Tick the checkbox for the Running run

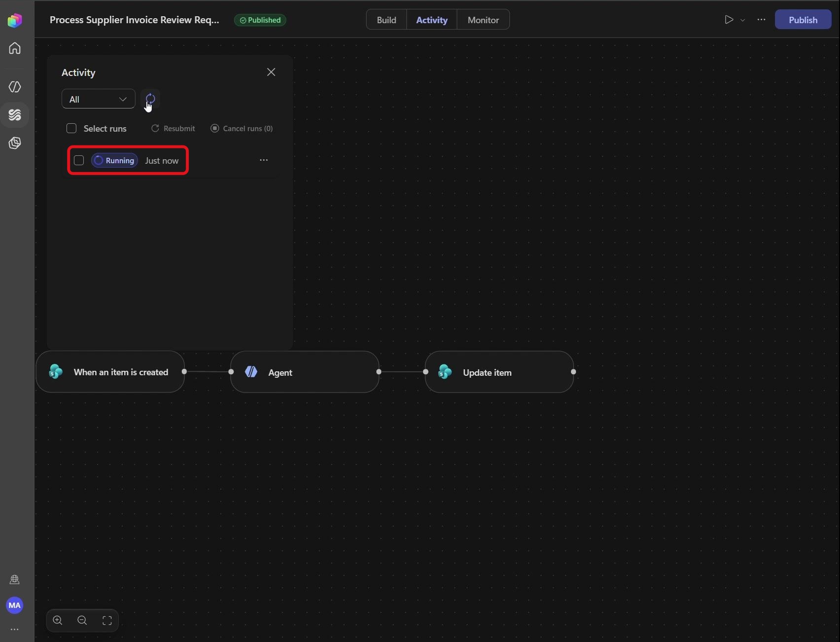pos(79,160)
